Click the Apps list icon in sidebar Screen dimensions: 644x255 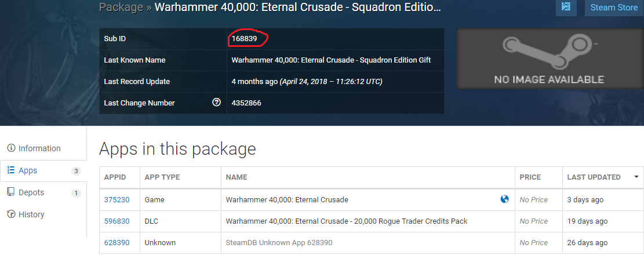(x=12, y=170)
